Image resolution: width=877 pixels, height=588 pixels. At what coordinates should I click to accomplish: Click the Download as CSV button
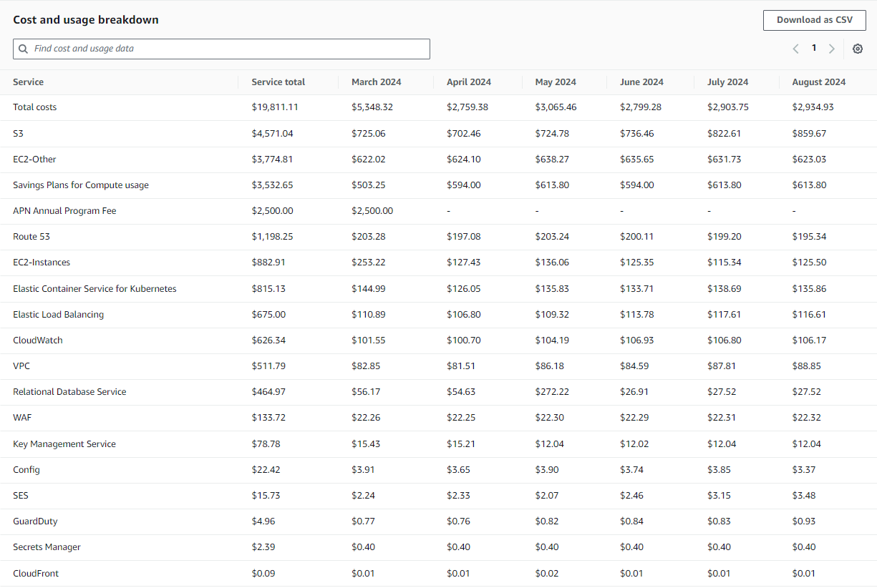click(814, 20)
